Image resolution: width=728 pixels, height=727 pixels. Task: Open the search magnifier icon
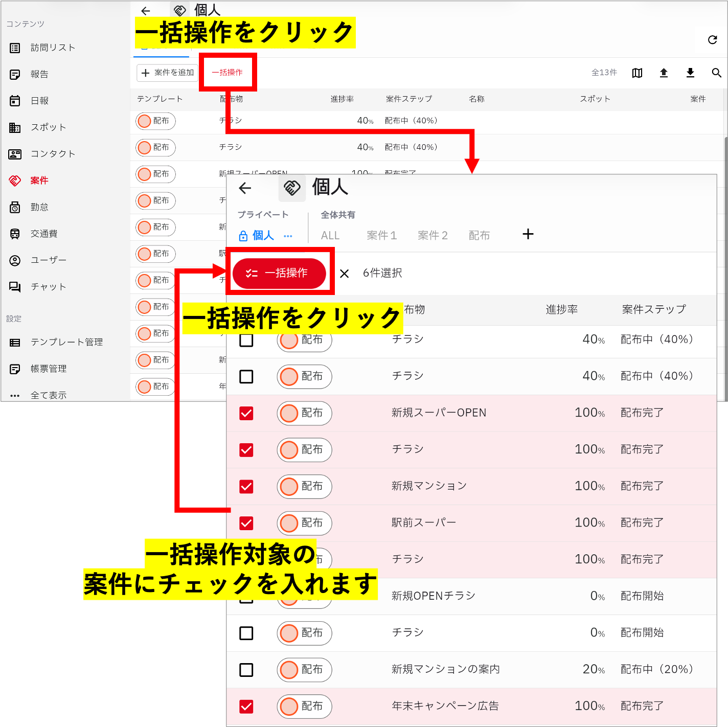point(717,73)
